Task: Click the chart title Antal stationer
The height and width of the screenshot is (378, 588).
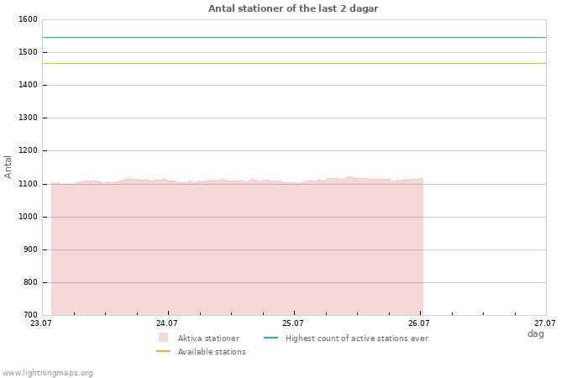Action: coord(293,8)
